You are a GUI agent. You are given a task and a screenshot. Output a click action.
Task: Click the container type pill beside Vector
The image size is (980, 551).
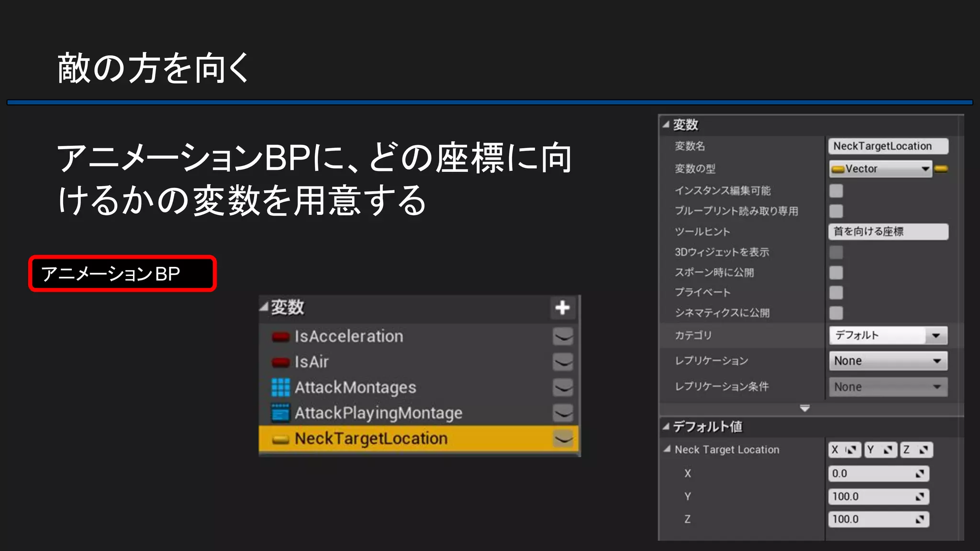[x=941, y=169]
